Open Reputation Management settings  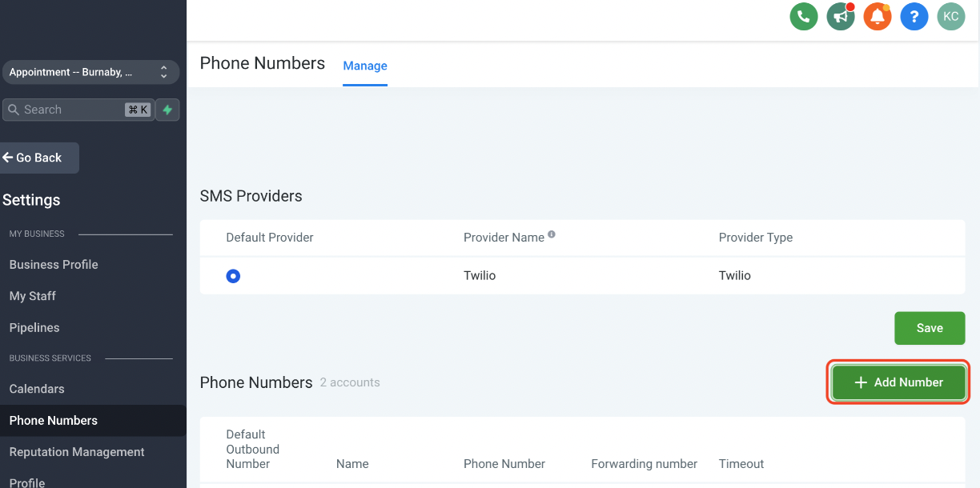click(x=77, y=452)
